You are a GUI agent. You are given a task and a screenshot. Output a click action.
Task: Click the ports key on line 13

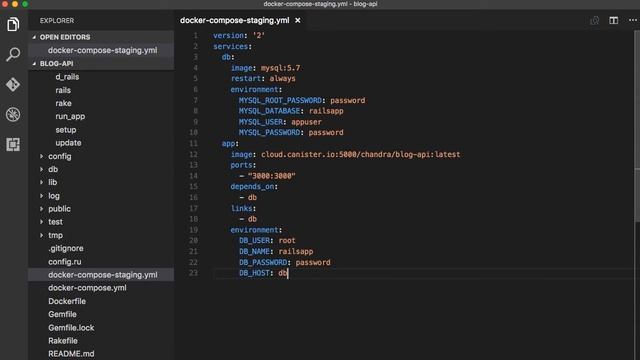[x=242, y=165]
